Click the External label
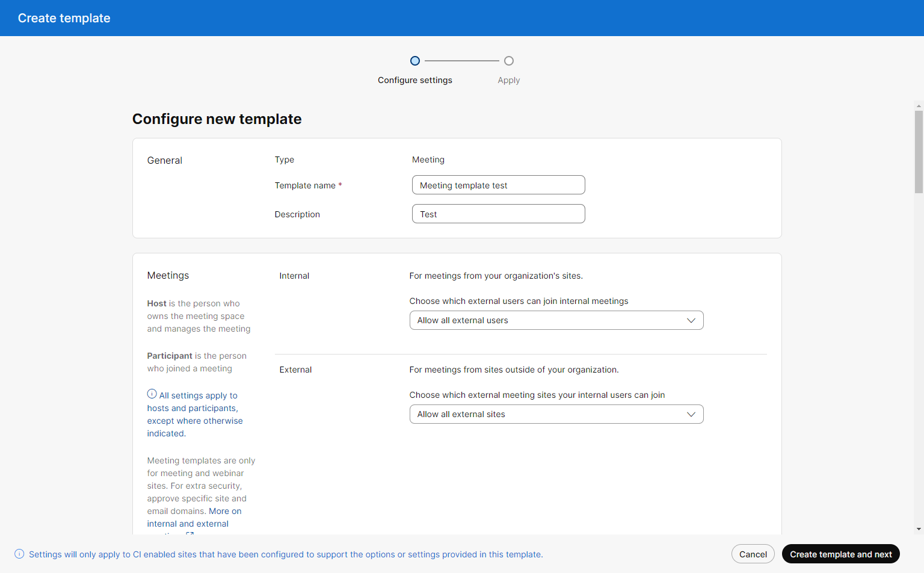The image size is (924, 573). point(295,370)
